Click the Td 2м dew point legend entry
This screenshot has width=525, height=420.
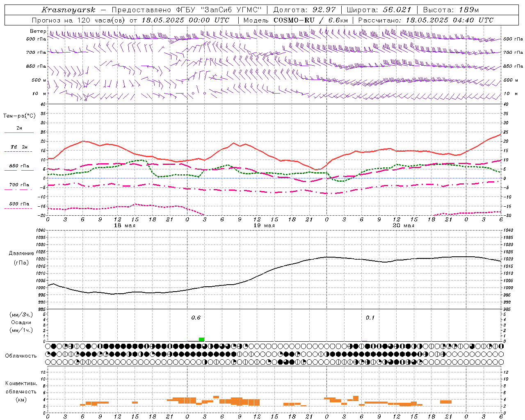point(19,147)
